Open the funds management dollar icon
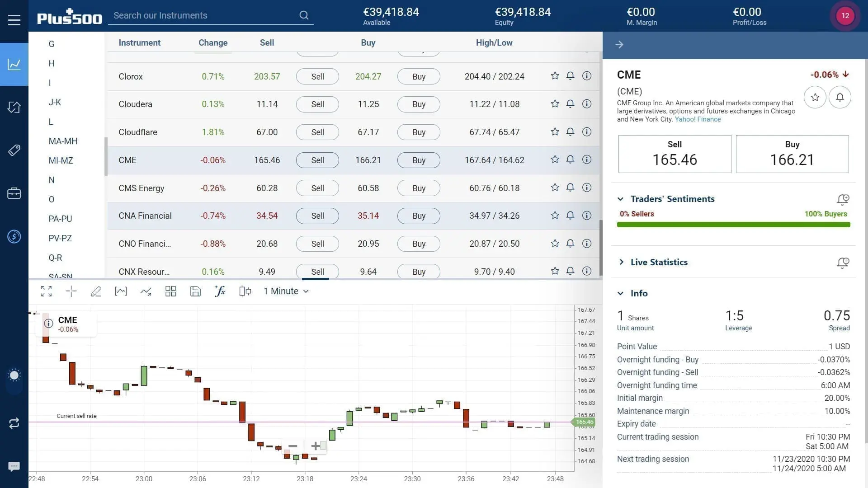 [x=14, y=236]
